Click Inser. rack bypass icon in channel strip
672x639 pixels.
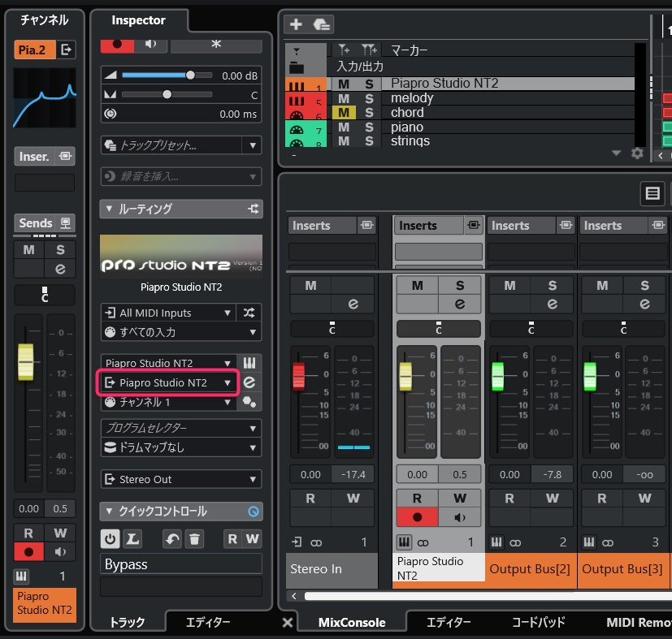[x=65, y=156]
